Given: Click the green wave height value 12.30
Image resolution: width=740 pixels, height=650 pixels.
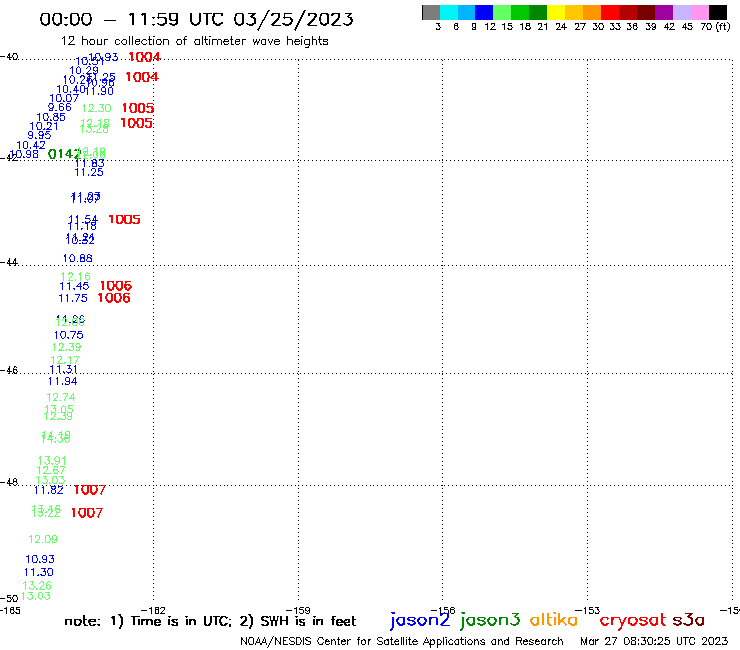Looking at the screenshot, I should (x=96, y=108).
